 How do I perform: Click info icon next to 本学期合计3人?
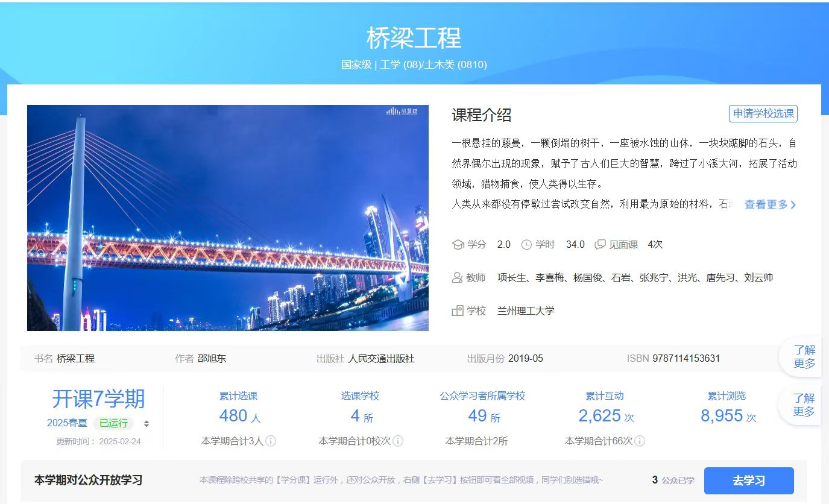[271, 441]
